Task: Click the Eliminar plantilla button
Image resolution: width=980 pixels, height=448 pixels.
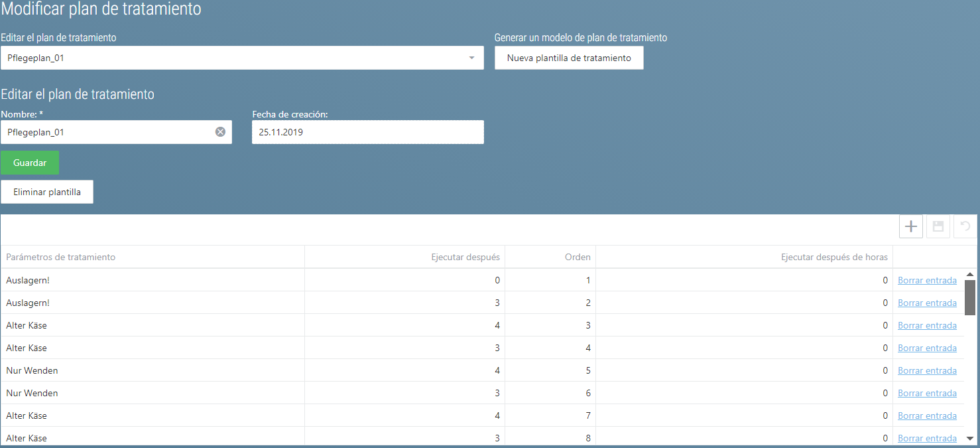Action: (x=47, y=192)
